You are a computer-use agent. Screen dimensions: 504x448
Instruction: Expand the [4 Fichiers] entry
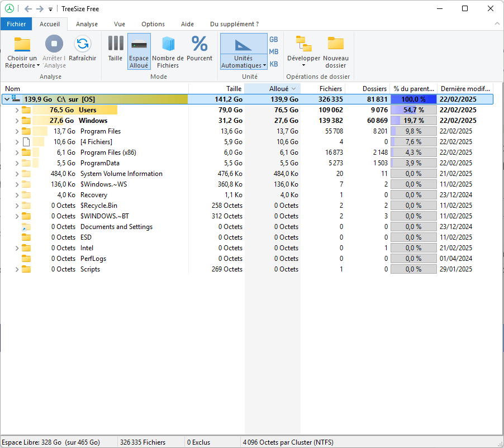click(17, 142)
